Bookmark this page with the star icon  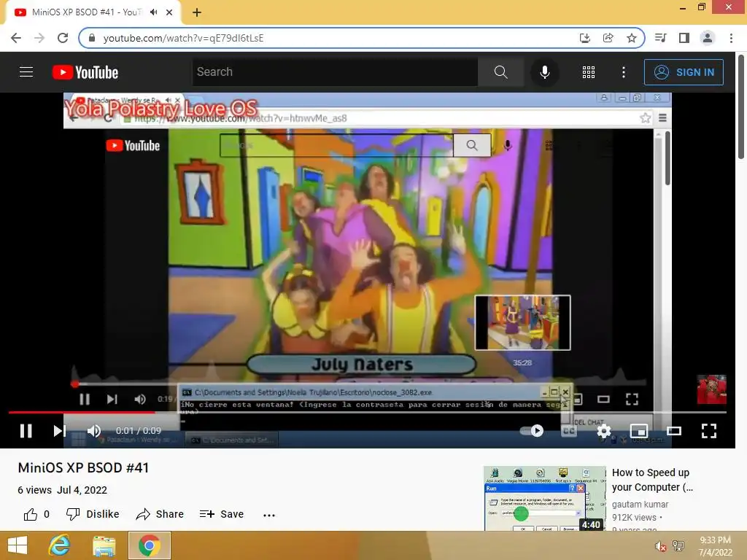631,38
